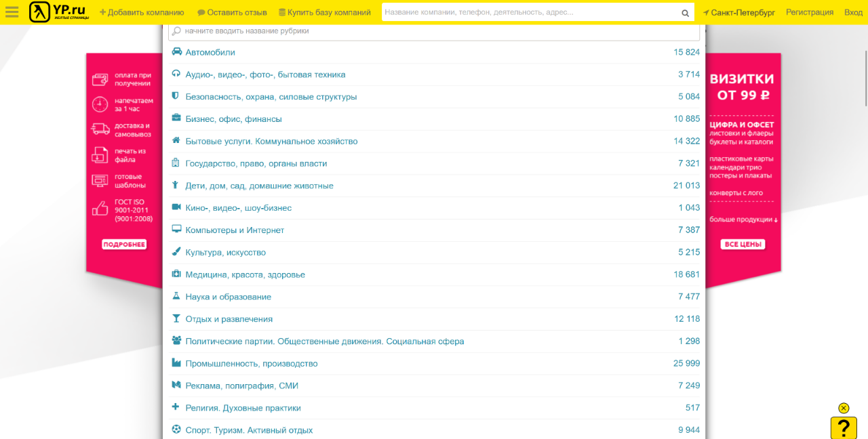The width and height of the screenshot is (868, 439).
Task: Focus the company search field in header
Action: (x=530, y=12)
